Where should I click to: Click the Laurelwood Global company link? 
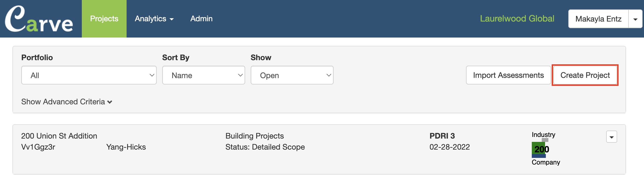click(517, 19)
